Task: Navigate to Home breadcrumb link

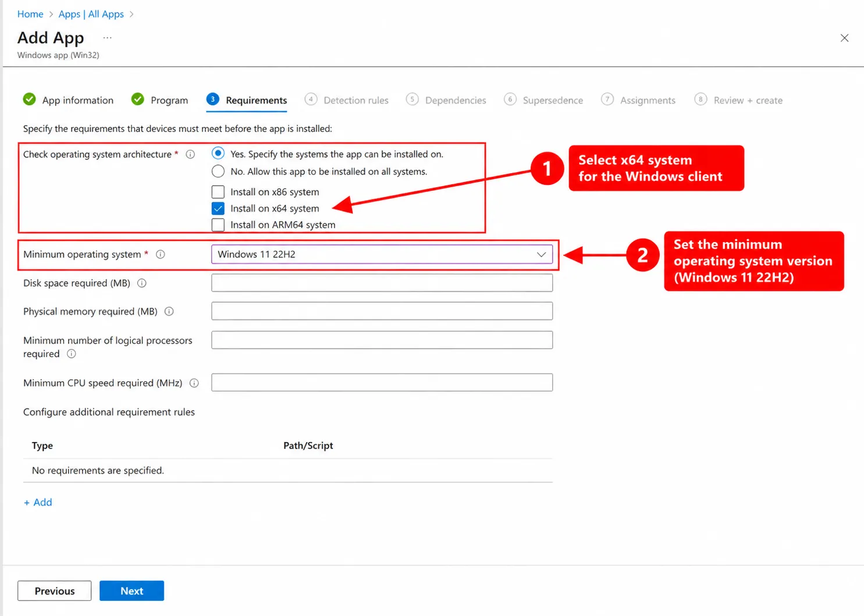Action: pos(30,14)
